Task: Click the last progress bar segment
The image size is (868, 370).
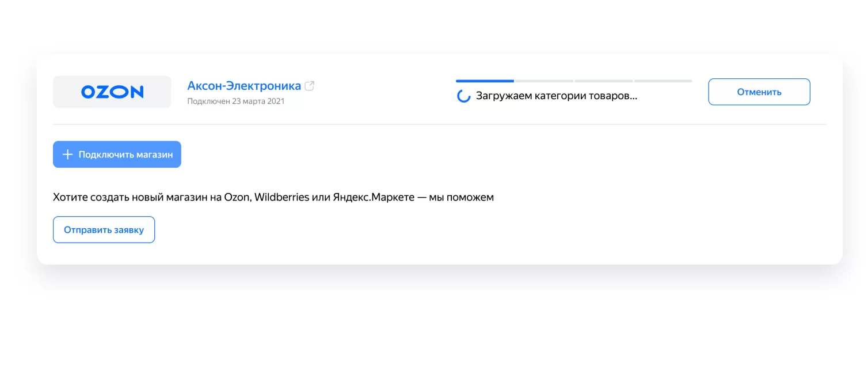Action: (663, 81)
